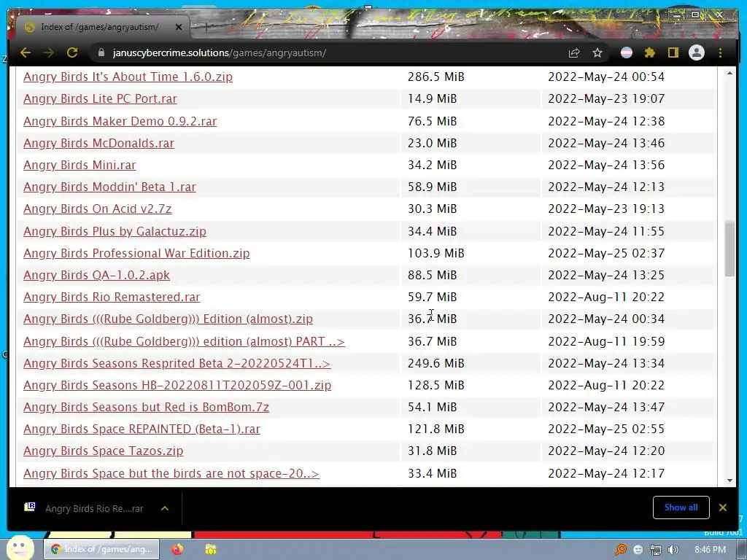Open Angry Birds Plus by Galactuz.zip
Screen dimensions: 747x560
tap(115, 231)
